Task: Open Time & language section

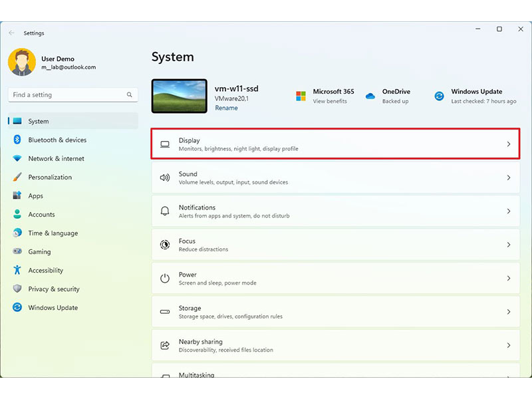Action: pos(73,233)
